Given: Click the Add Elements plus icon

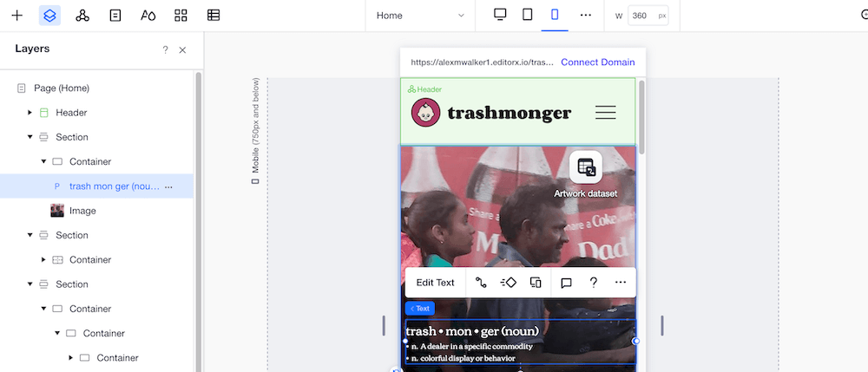Looking at the screenshot, I should point(17,16).
